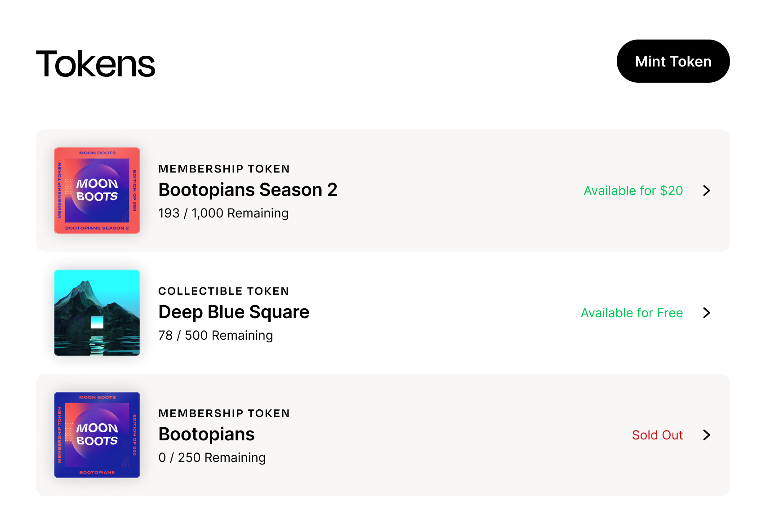
Task: Click the '193 / 1,000 Remaining' count
Action: point(223,213)
